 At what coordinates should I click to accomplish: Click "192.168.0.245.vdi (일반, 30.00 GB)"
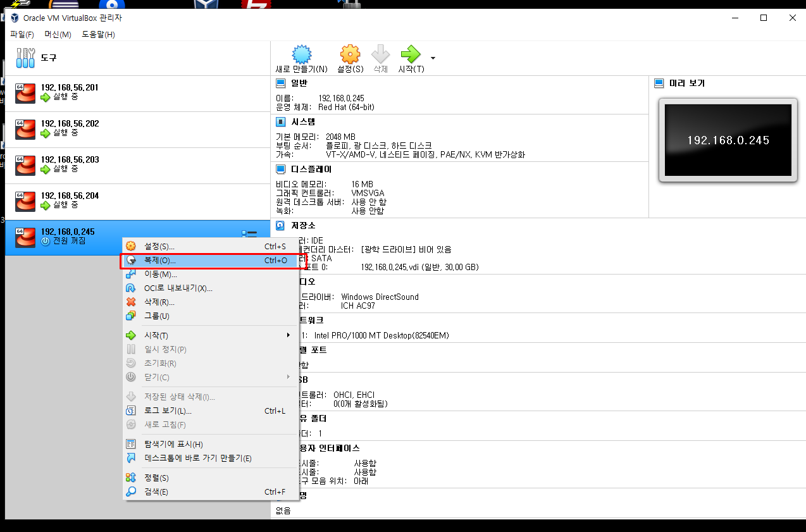(x=419, y=268)
